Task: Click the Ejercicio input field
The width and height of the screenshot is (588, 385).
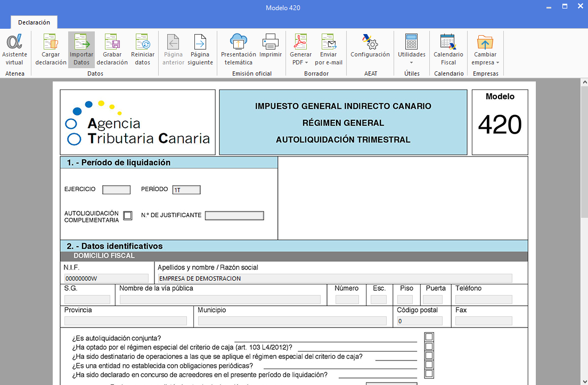Action: [x=116, y=190]
